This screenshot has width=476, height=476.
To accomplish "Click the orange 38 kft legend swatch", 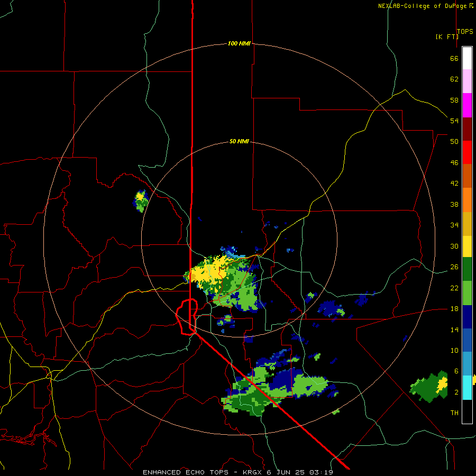I will 467,200.
